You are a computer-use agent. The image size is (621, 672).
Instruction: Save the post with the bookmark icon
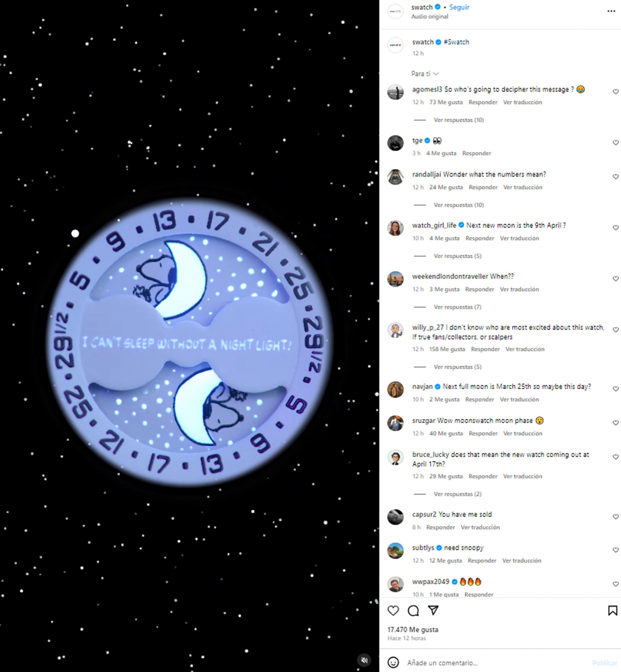[x=612, y=611]
